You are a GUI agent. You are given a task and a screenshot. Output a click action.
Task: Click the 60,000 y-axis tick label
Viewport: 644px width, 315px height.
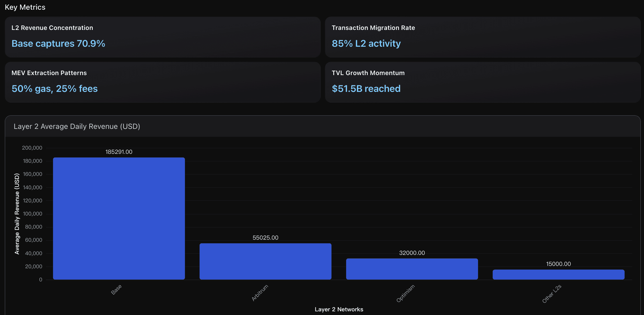34,240
